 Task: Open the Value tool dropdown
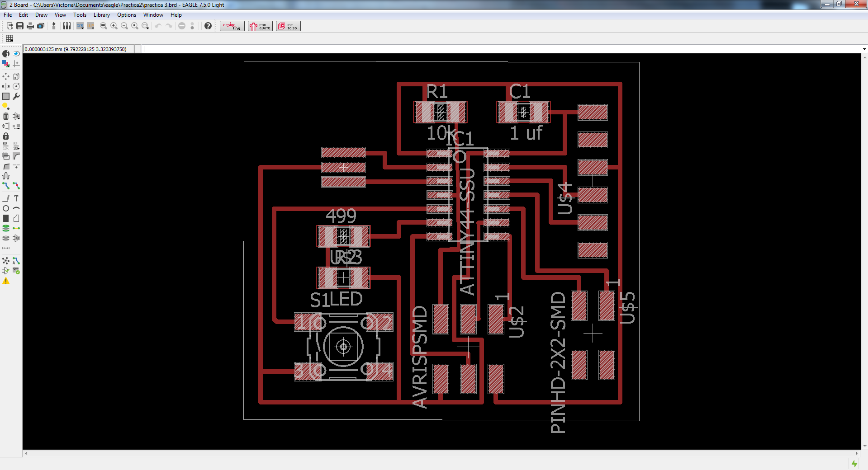coord(16,146)
